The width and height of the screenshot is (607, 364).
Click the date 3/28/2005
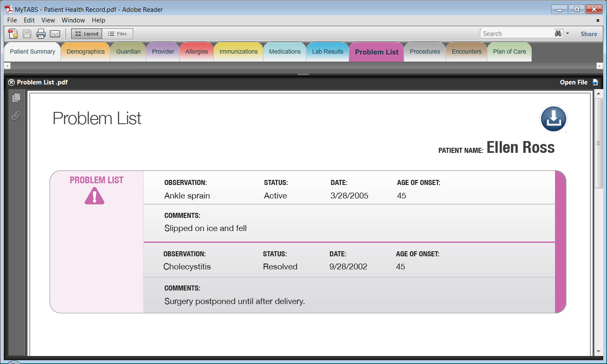coord(349,196)
